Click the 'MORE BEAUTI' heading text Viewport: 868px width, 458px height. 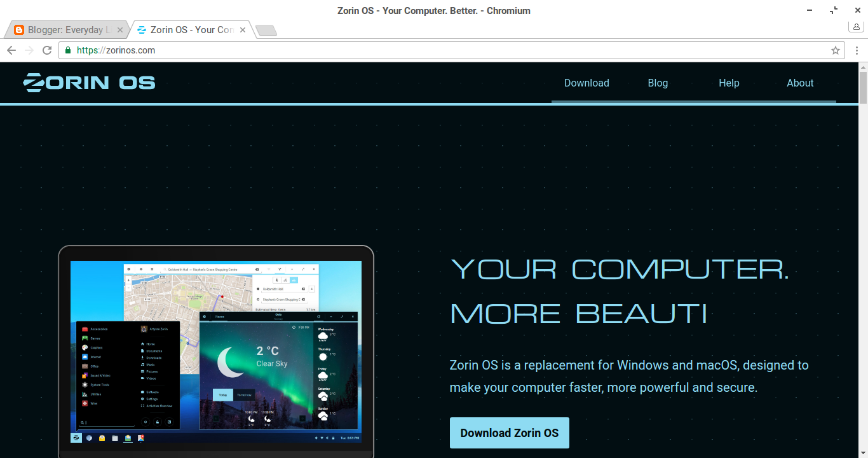(578, 314)
